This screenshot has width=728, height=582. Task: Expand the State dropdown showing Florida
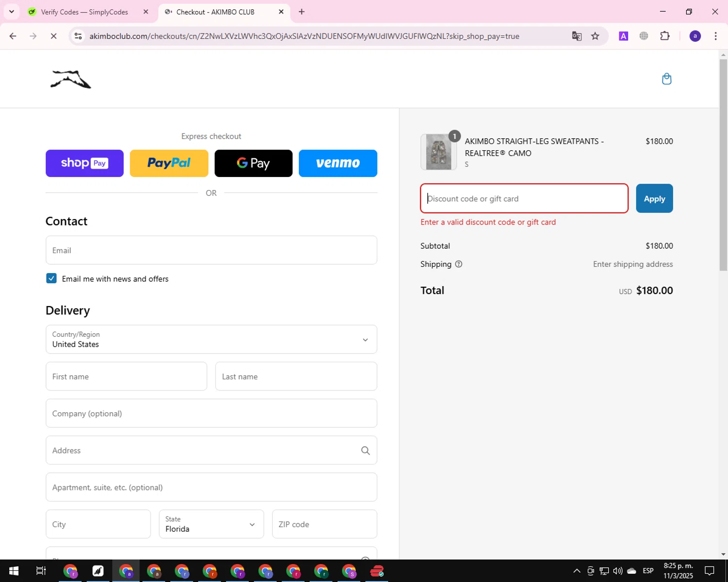(x=211, y=524)
